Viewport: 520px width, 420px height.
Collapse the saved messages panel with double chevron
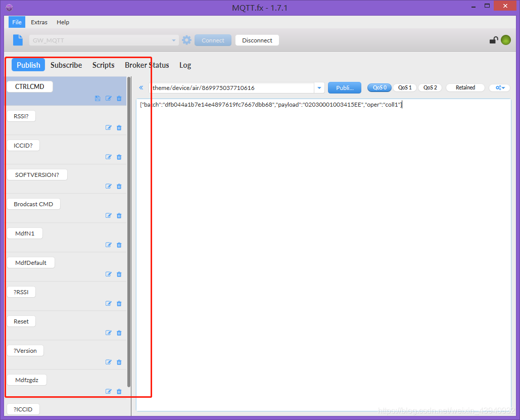141,87
